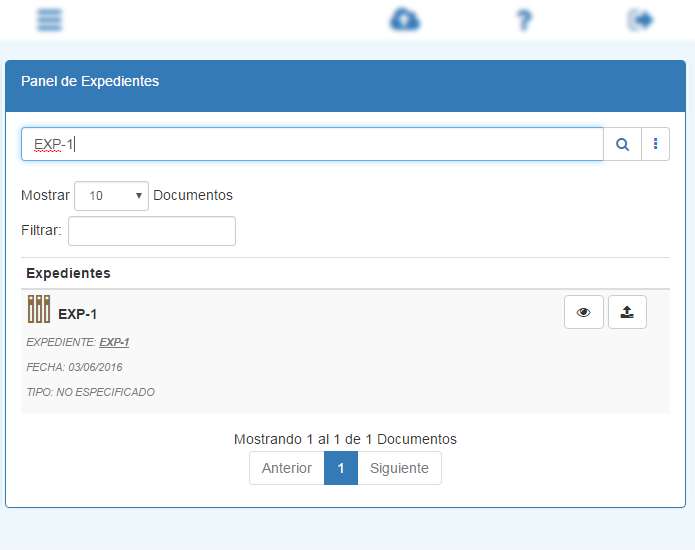
Task: Click the Panel de Expedientes header
Action: tap(90, 81)
